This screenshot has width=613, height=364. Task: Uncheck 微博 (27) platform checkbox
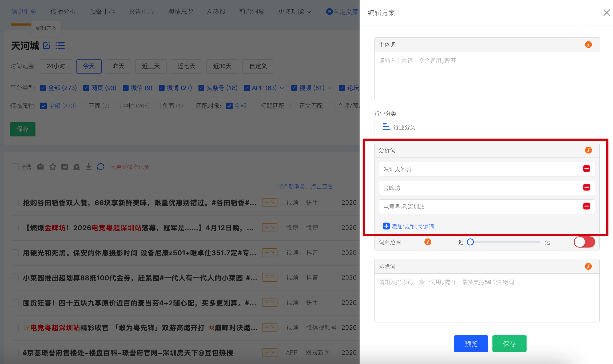[x=161, y=88]
